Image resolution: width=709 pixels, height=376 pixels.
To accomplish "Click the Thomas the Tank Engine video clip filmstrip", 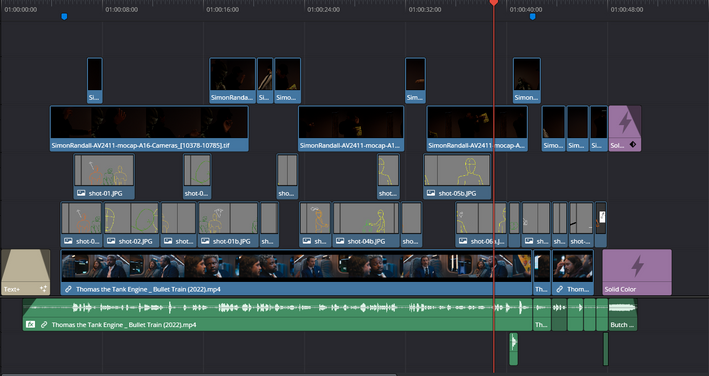I will coord(296,266).
